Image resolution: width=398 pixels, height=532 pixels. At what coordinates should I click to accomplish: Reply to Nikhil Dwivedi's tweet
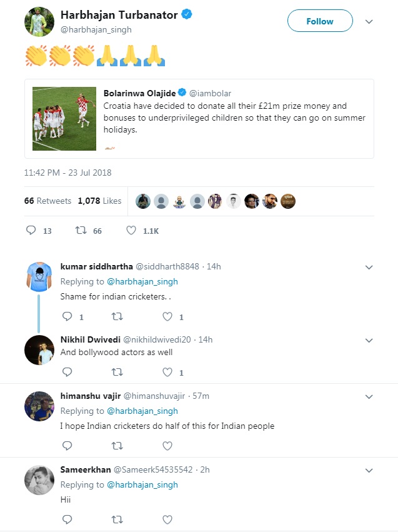click(67, 373)
